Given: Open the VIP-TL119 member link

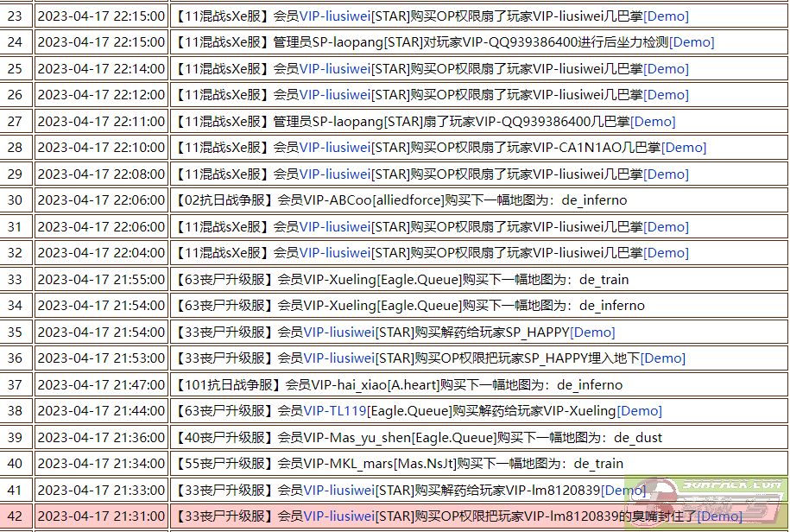Looking at the screenshot, I should click(335, 411).
